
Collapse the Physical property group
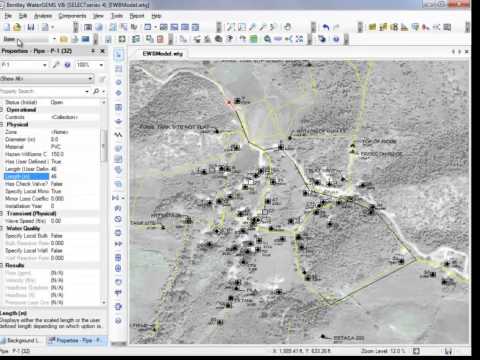point(2,124)
